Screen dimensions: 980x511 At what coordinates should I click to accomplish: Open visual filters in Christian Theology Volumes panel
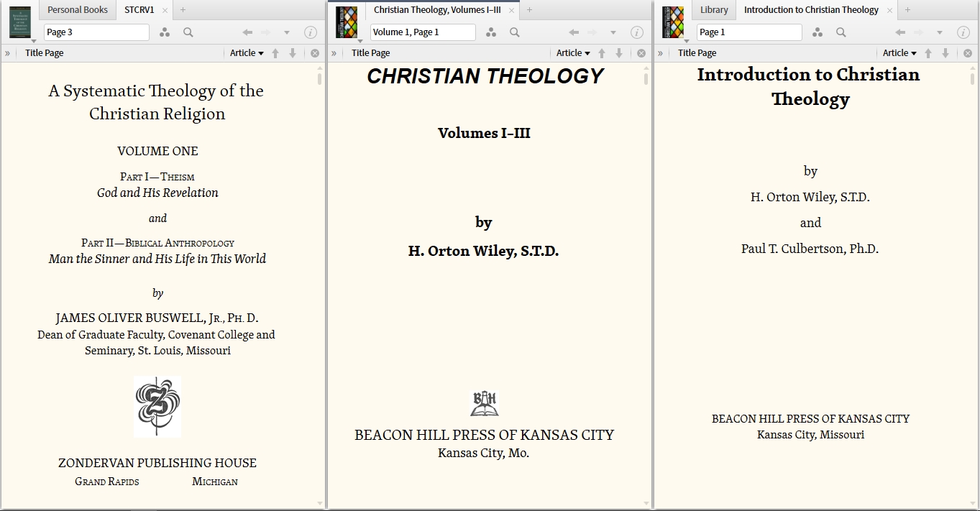point(491,32)
